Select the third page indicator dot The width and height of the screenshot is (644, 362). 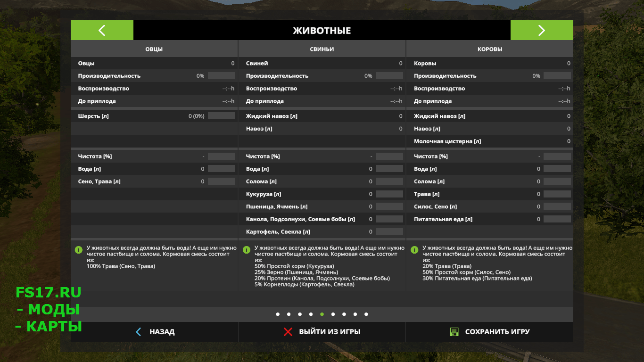click(x=300, y=314)
